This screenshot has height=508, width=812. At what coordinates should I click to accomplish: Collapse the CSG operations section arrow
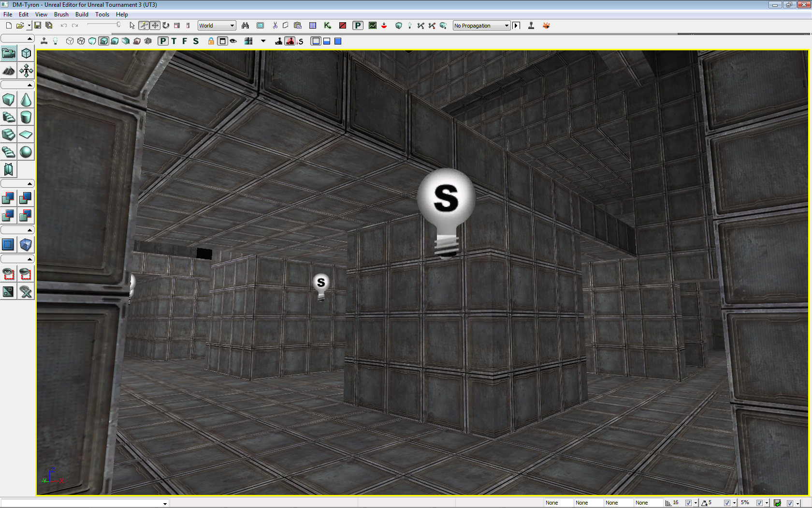(x=29, y=183)
